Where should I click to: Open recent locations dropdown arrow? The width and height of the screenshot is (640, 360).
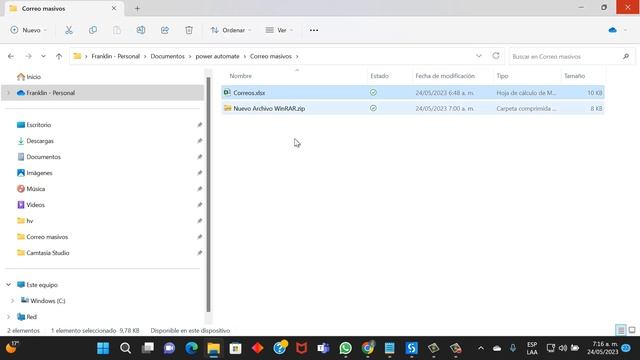(x=43, y=56)
